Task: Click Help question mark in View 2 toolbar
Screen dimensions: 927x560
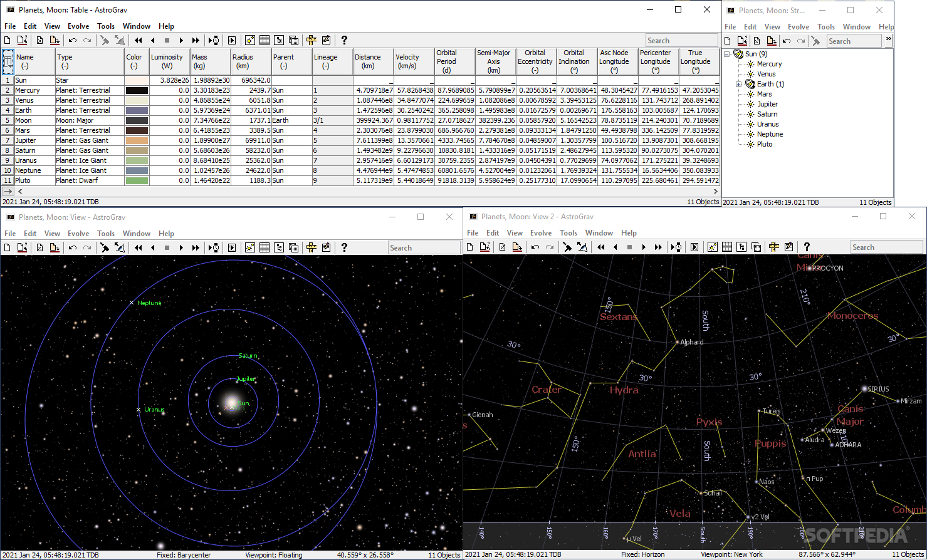Action: 807,247
